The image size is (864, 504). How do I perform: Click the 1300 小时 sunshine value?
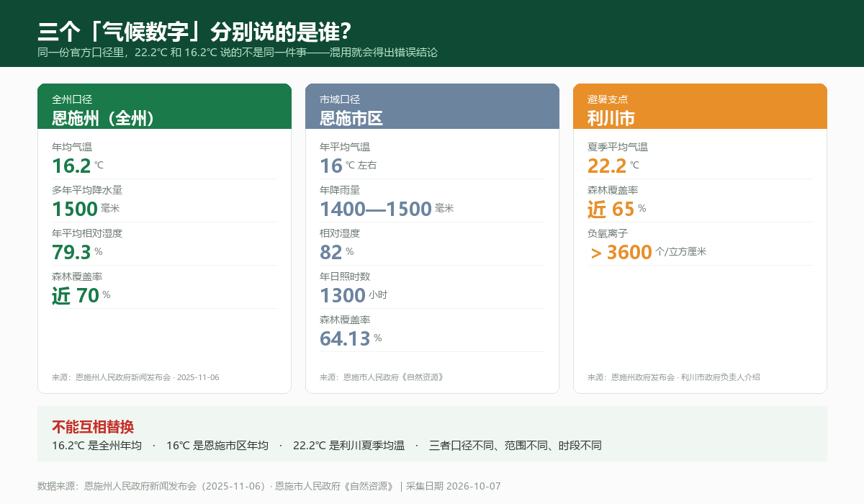(354, 295)
